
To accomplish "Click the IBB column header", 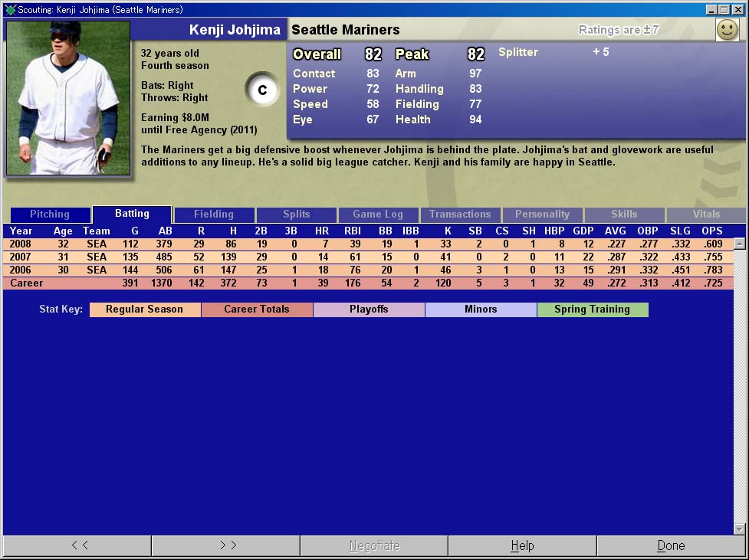I will click(x=411, y=231).
